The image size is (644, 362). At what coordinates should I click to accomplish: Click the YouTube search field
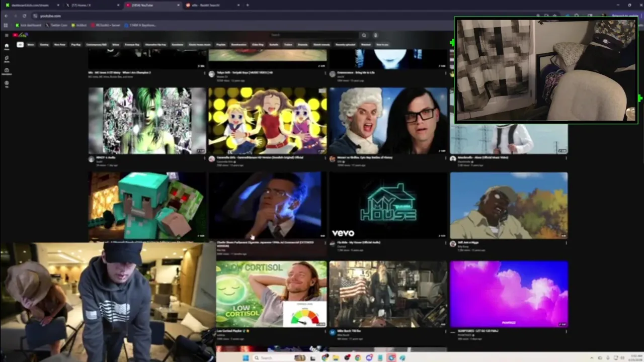[314, 35]
